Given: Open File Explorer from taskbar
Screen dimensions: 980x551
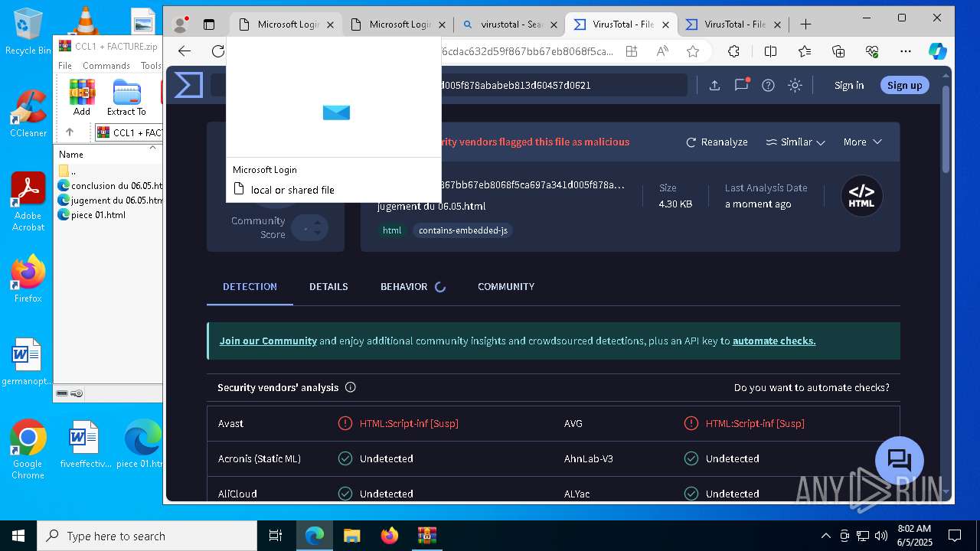Looking at the screenshot, I should [351, 536].
